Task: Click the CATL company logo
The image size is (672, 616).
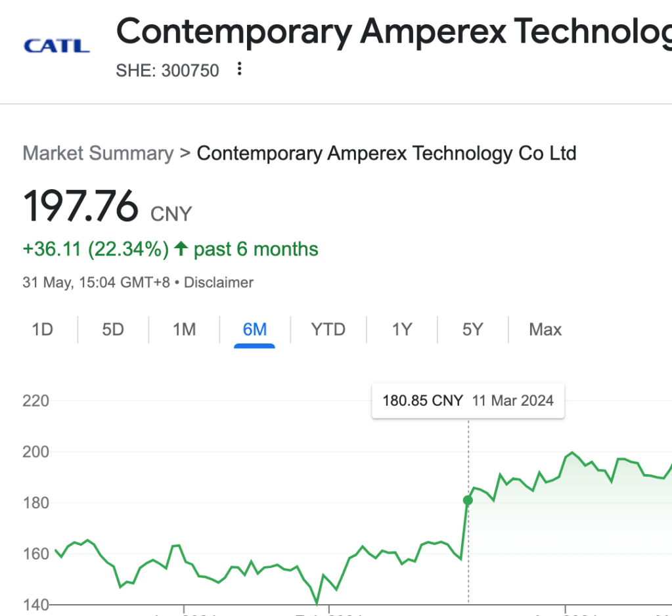Action: [56, 47]
